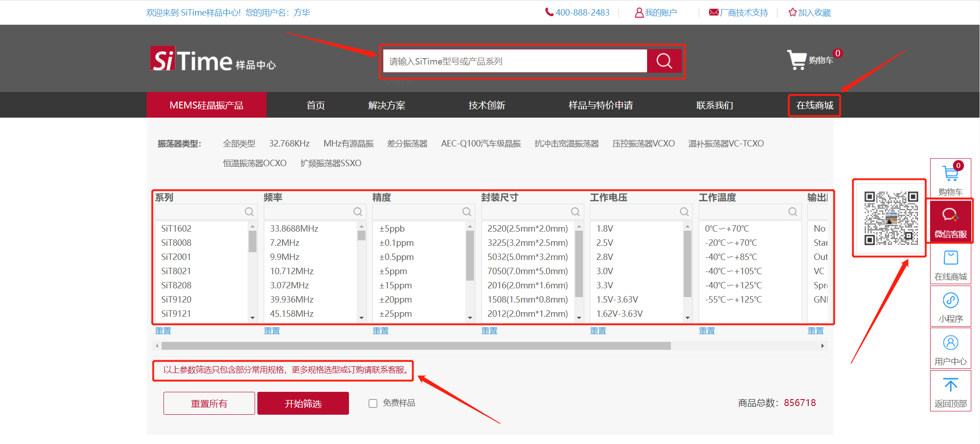The width and height of the screenshot is (980, 444).
Task: Click up arrow of 系列 list scrollbar
Action: click(252, 226)
